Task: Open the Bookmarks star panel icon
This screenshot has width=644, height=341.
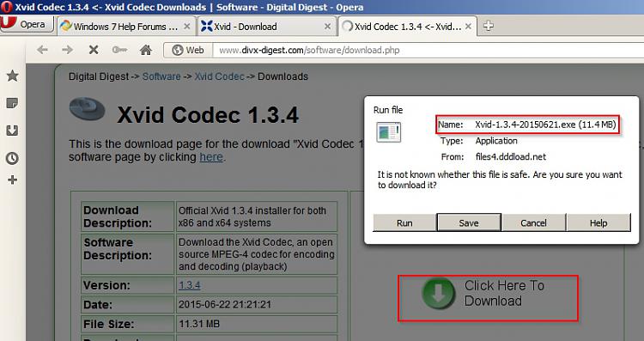Action: [x=12, y=76]
